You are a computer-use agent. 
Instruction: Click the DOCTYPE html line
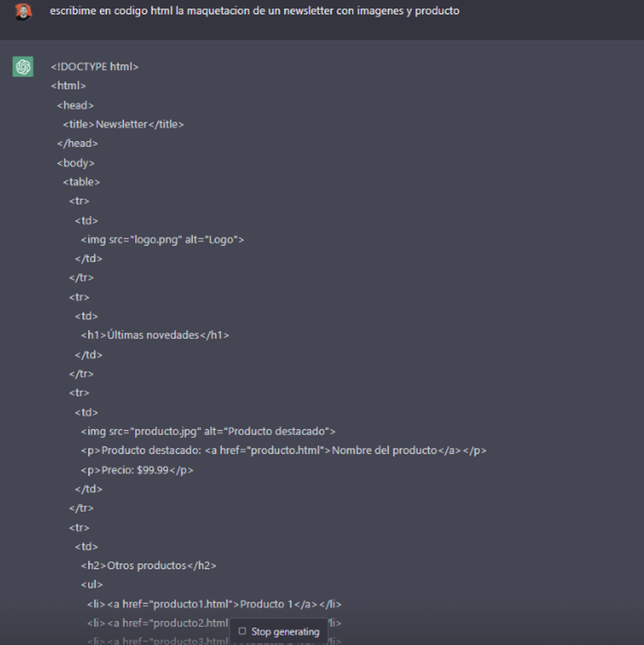point(94,67)
